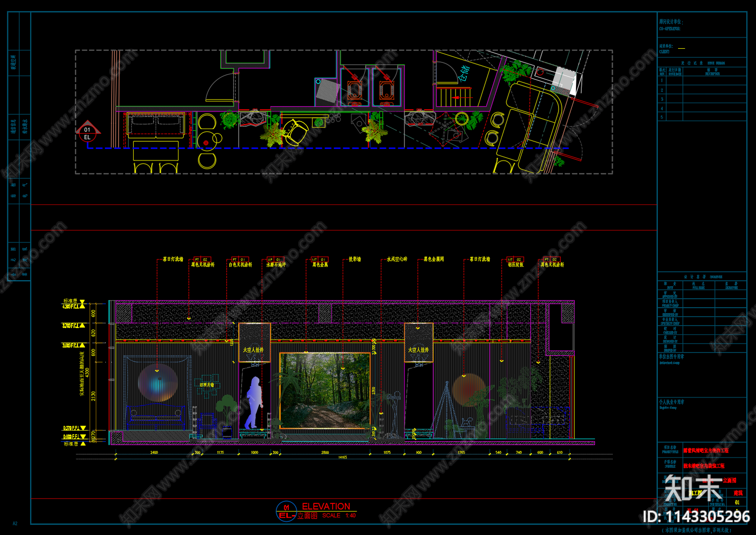Select the red project title text in title block
Viewport: 756px width, 535px height.
[706, 450]
